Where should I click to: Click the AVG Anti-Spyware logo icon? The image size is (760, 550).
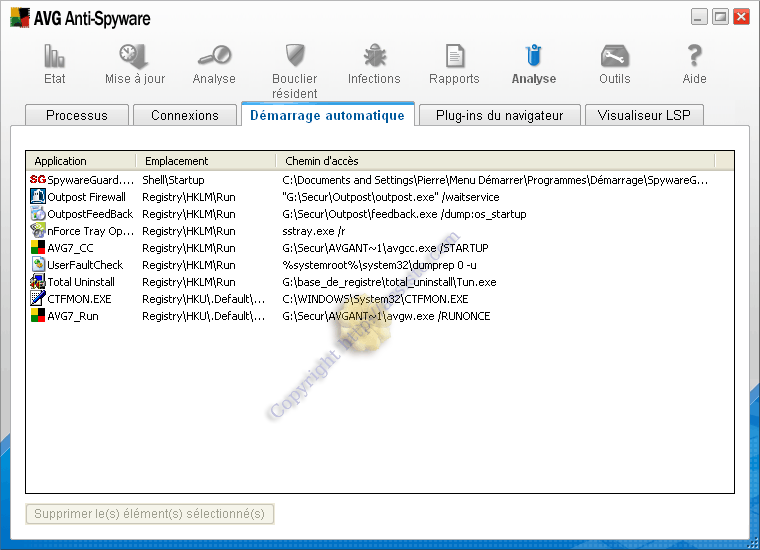tap(20, 18)
